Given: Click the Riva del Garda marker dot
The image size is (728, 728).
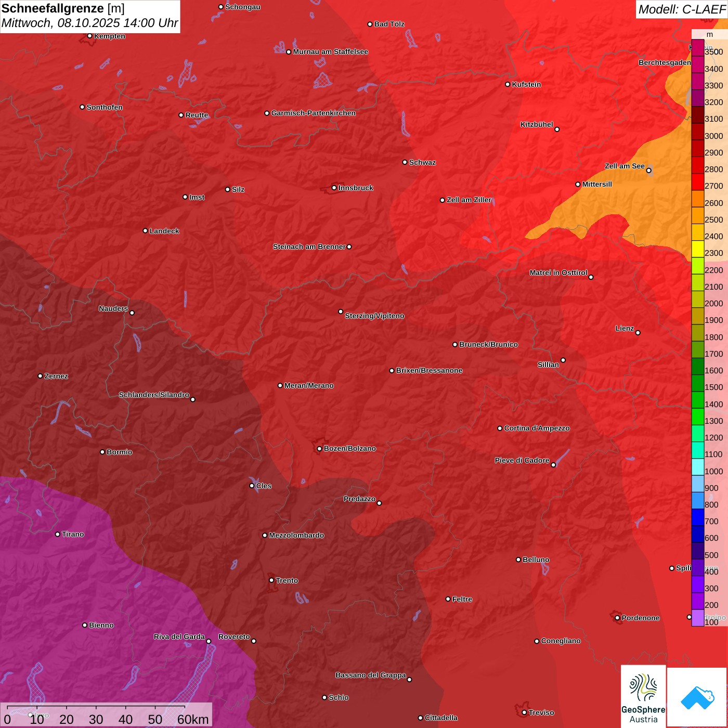Looking at the screenshot, I should coord(209,641).
